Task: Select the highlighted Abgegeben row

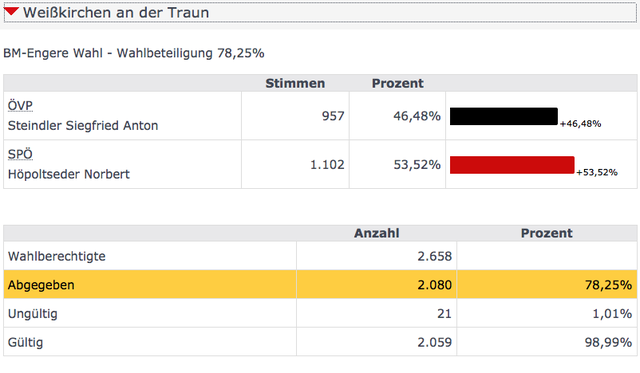Action: pos(320,284)
